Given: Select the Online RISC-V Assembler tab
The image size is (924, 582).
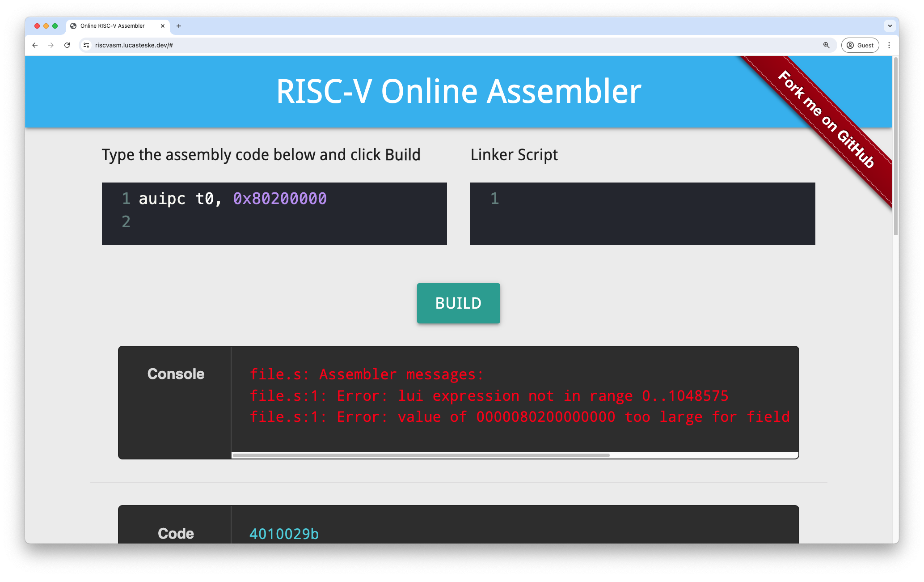Looking at the screenshot, I should point(118,26).
